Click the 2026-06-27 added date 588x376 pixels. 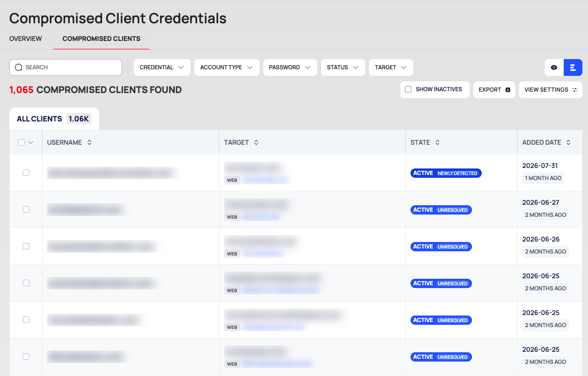(540, 202)
